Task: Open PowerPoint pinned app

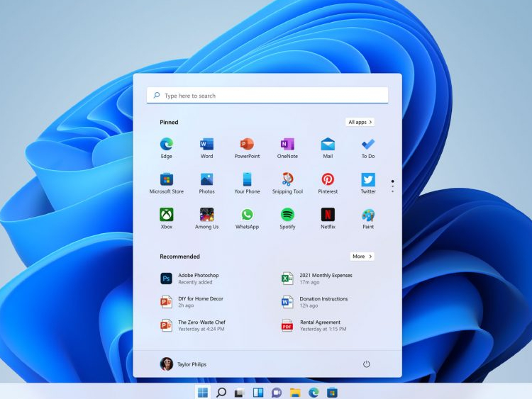Action: (x=247, y=148)
